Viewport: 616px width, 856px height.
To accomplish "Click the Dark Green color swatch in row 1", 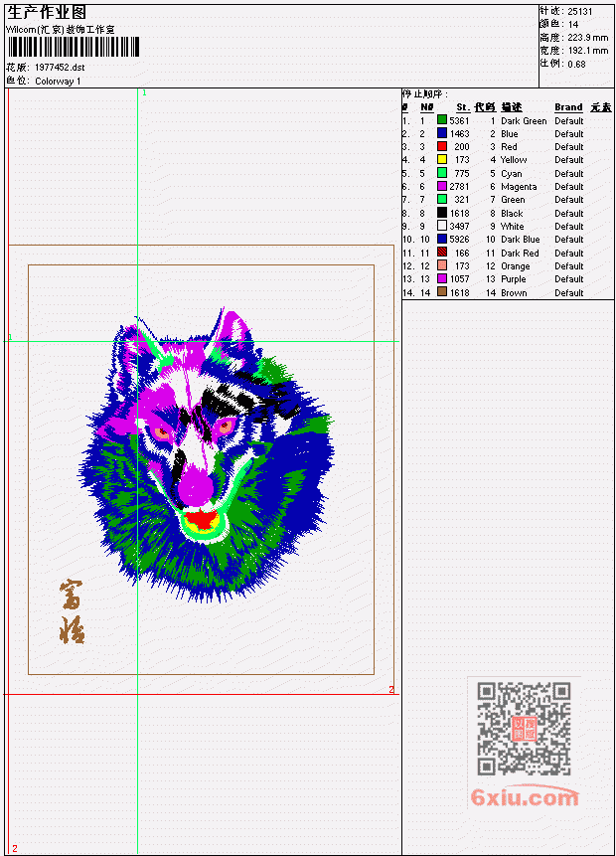I will click(x=442, y=120).
